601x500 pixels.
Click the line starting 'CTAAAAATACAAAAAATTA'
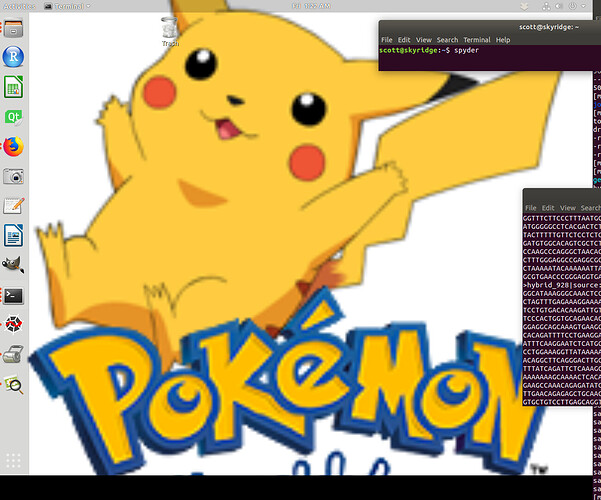[x=562, y=268]
